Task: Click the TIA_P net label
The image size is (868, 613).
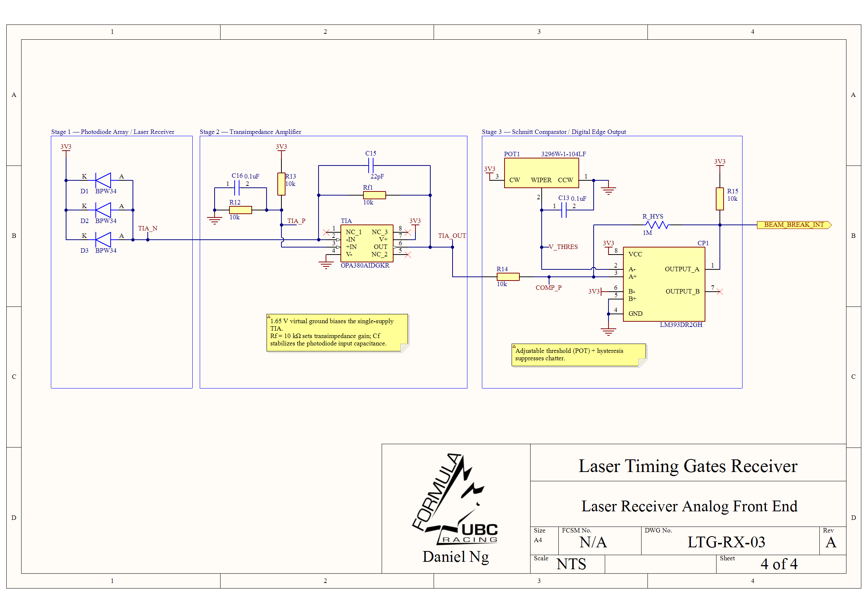Action: pyautogui.click(x=296, y=221)
